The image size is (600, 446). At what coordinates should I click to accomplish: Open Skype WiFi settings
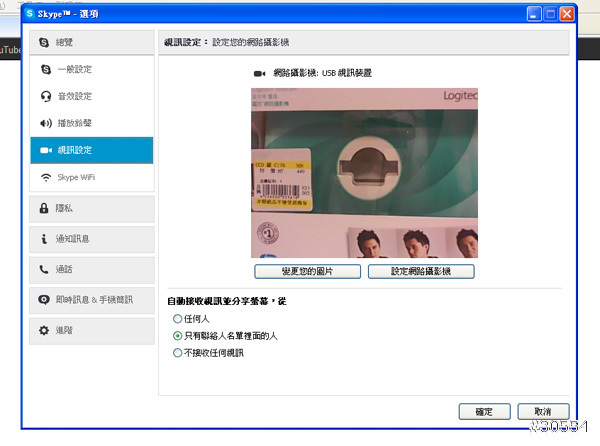pos(92,177)
